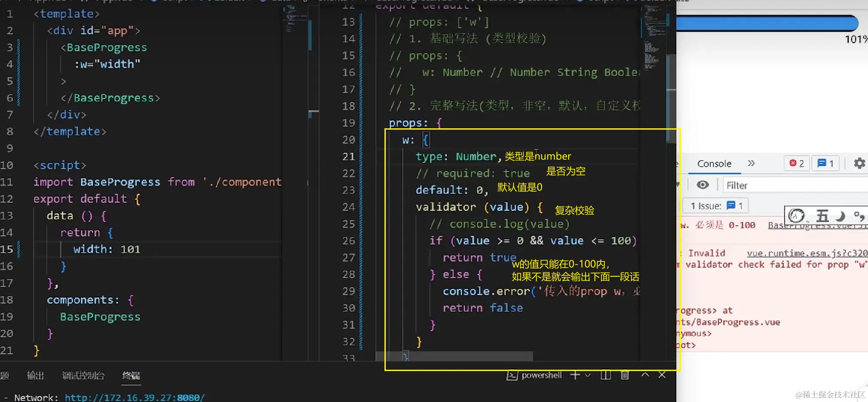Viewport: 868px width, 402px height.
Task: Click the ':w="width"' attribute line
Action: 107,64
